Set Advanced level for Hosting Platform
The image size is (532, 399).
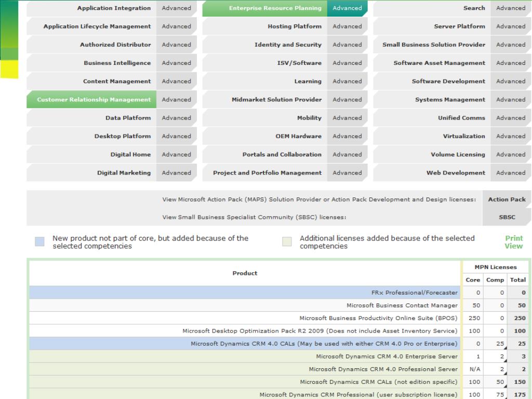click(348, 26)
